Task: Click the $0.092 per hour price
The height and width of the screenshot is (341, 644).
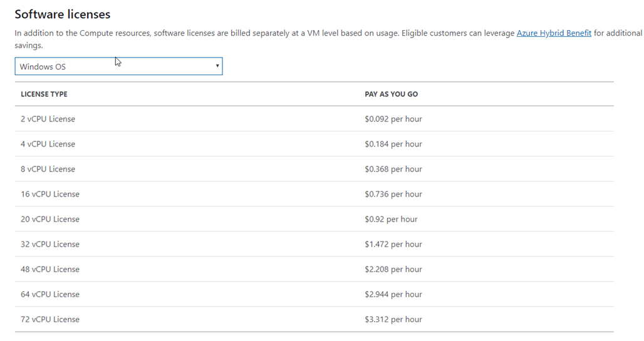Action: (393, 119)
